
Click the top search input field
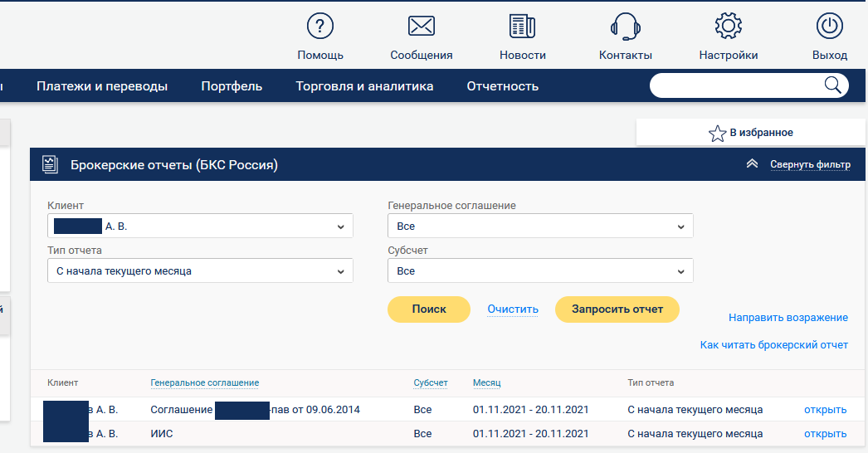point(734,85)
